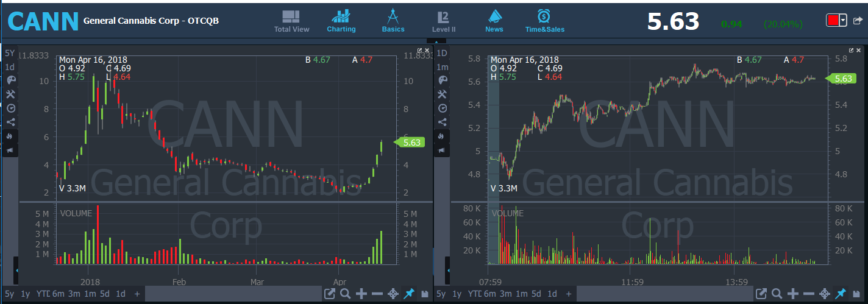
Task: Add custom range with plus on left chart
Action: (x=137, y=294)
